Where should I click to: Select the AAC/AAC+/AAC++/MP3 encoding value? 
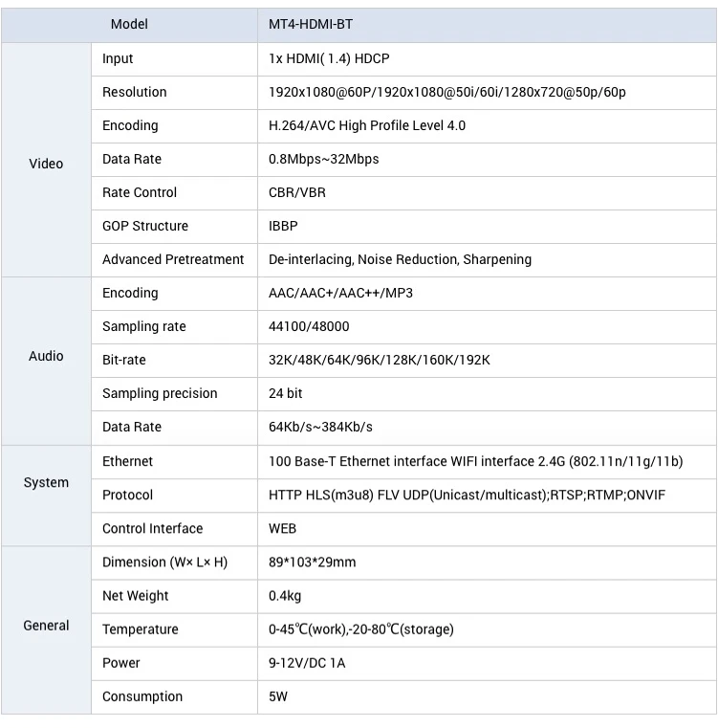pyautogui.click(x=340, y=293)
